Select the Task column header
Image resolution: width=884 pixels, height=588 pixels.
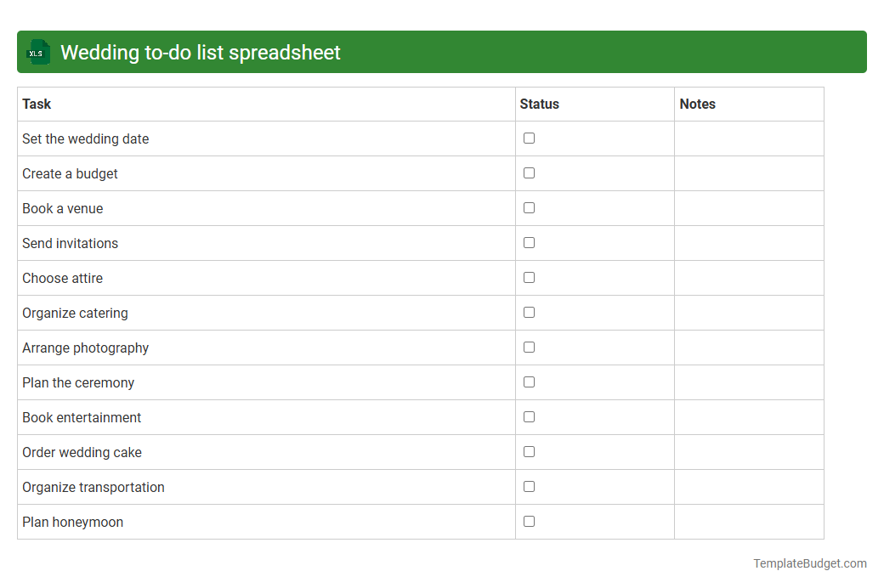click(37, 104)
